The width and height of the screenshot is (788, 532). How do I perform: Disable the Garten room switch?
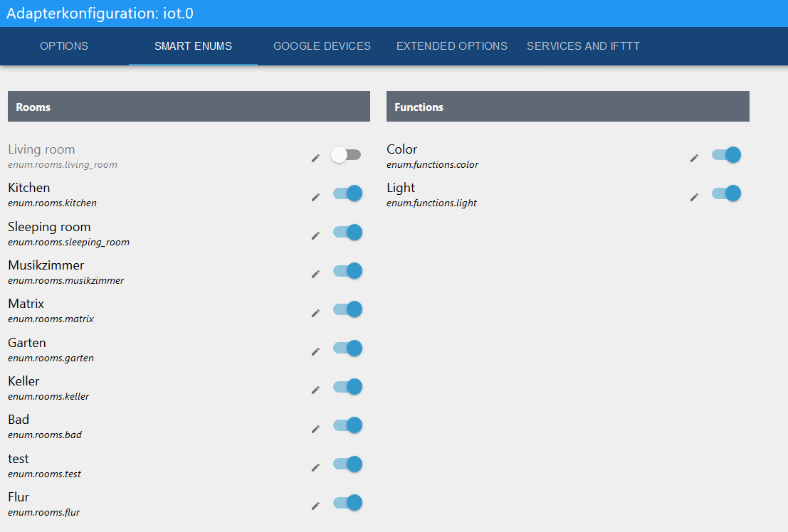(348, 348)
